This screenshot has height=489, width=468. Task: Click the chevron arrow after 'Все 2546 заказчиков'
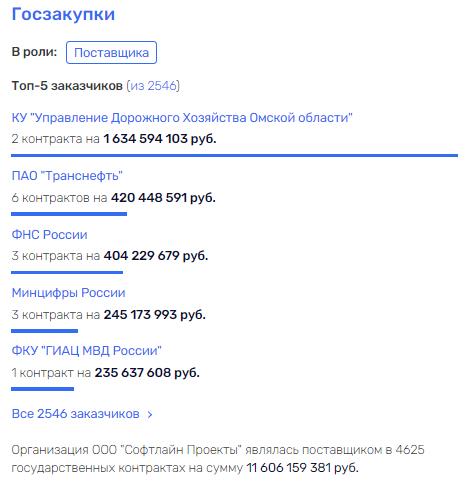[x=150, y=414]
